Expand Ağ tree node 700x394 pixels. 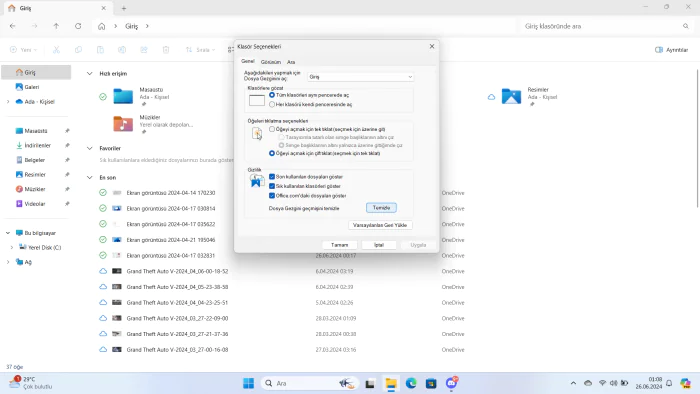pyautogui.click(x=8, y=262)
